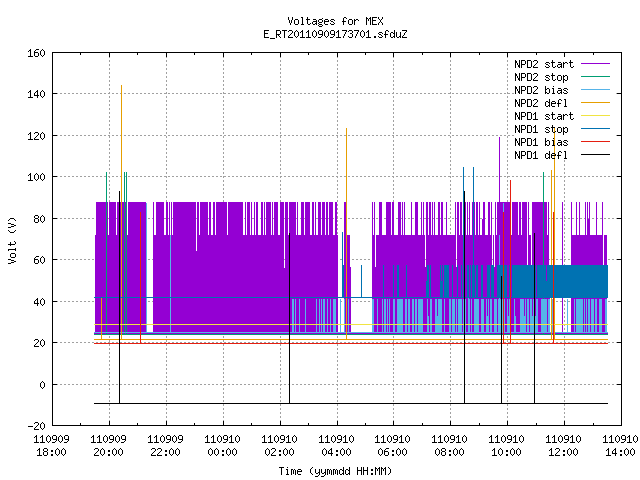The height and width of the screenshot is (480, 640).
Task: Click the purple NPD2 start legend line
Action: pos(595,64)
